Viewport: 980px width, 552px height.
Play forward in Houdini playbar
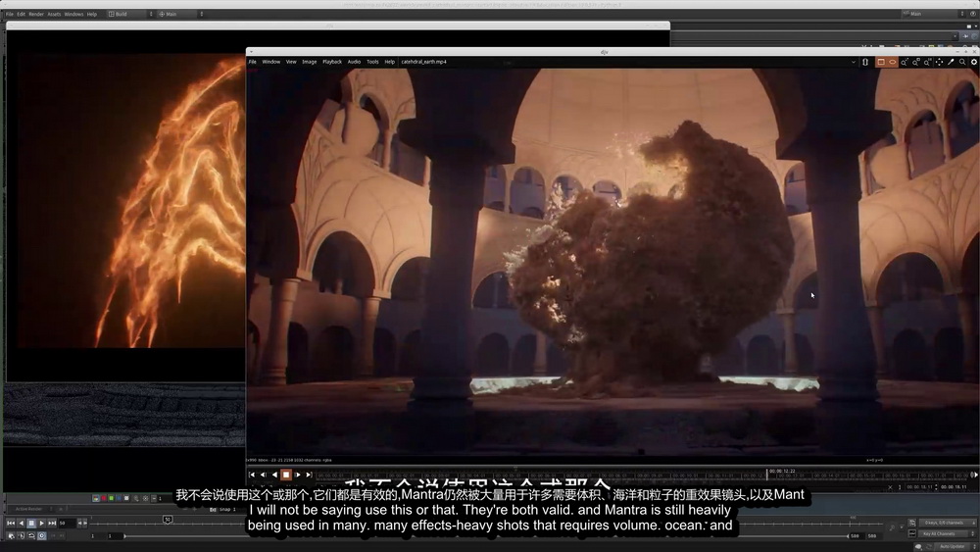coord(41,524)
